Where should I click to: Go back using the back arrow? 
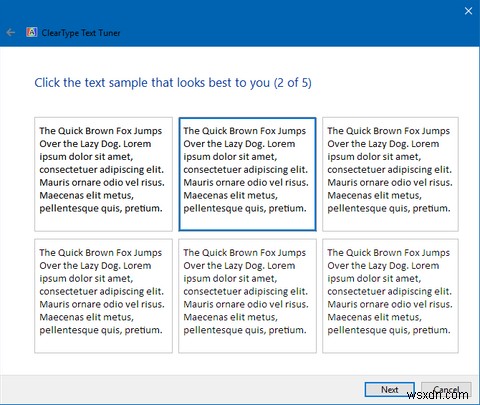[11, 33]
